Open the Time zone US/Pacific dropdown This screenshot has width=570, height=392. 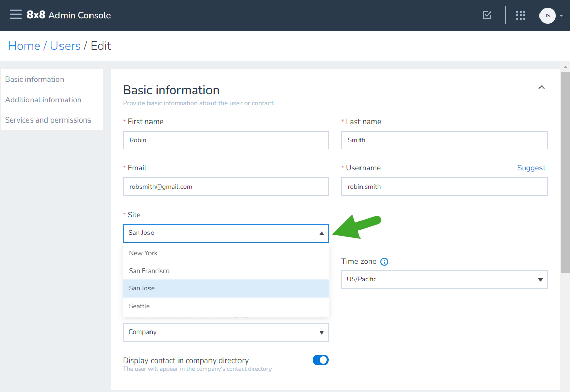tap(444, 279)
